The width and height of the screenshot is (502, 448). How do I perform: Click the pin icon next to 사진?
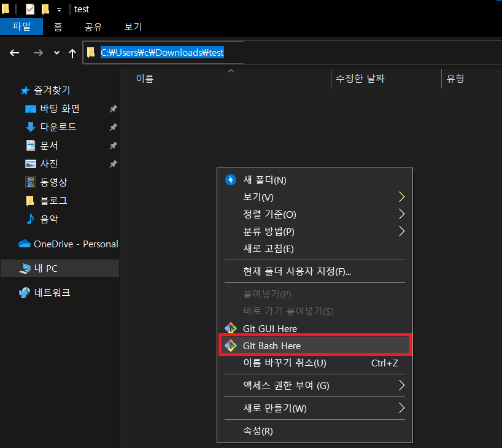(114, 164)
